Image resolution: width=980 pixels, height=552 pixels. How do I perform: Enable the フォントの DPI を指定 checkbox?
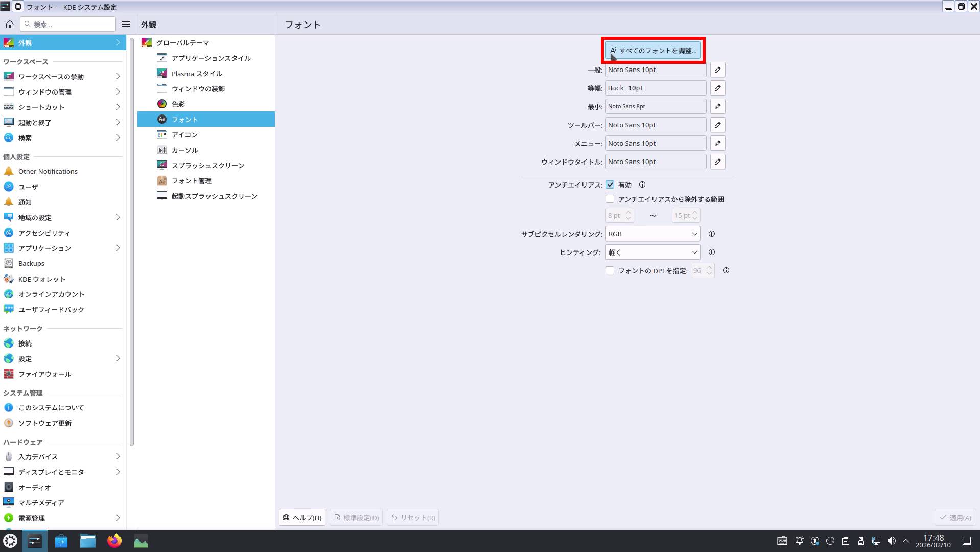coord(610,270)
